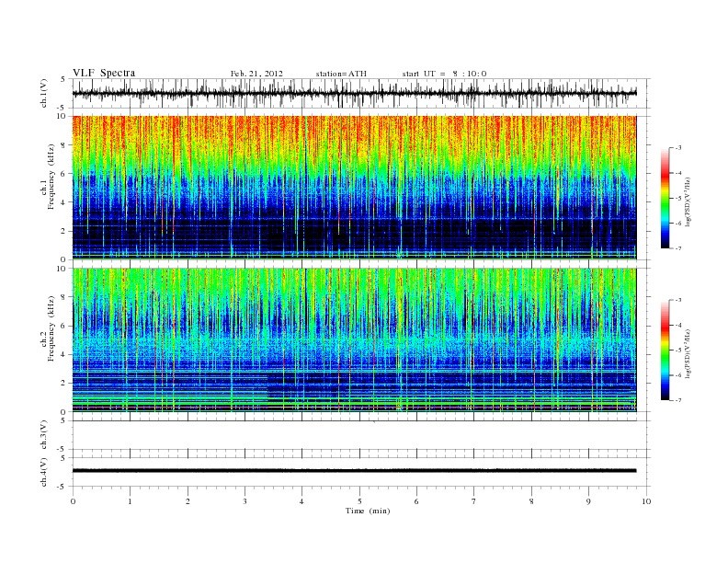Screen dimensions: 728x563
Task: Click inside the ch.1 spectrogram plot
Action: tap(354, 187)
